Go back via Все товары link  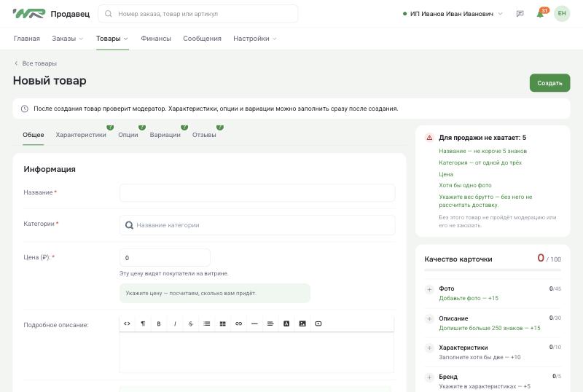coord(35,63)
